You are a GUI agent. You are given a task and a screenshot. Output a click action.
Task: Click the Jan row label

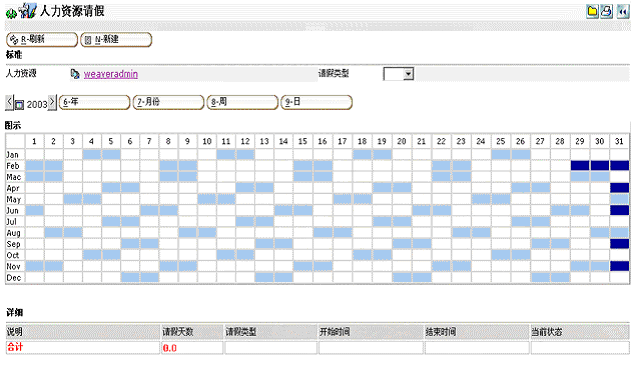(12, 155)
